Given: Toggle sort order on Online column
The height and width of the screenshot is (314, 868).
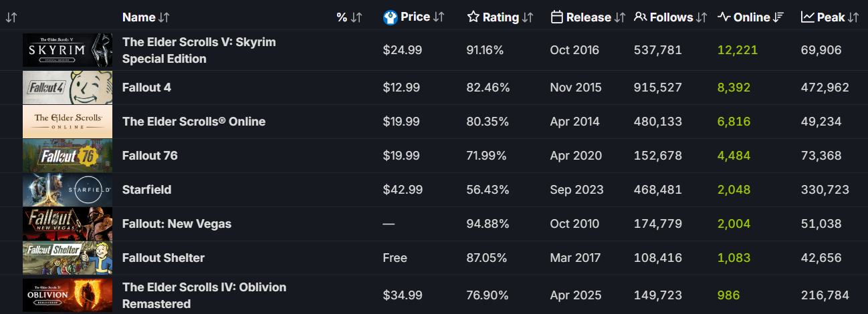Looking at the screenshot, I should pyautogui.click(x=778, y=17).
